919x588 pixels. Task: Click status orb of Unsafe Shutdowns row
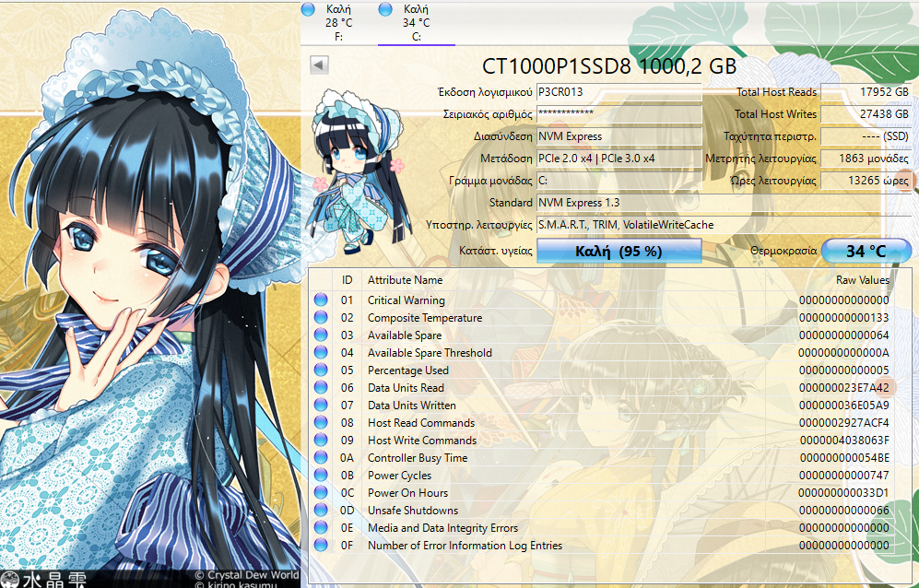tap(321, 510)
